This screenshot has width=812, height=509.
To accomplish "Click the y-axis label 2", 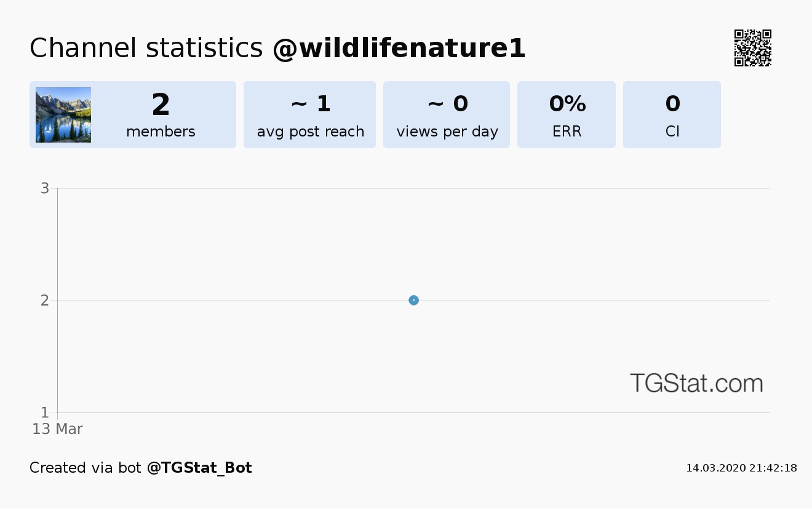I will pyautogui.click(x=45, y=301).
